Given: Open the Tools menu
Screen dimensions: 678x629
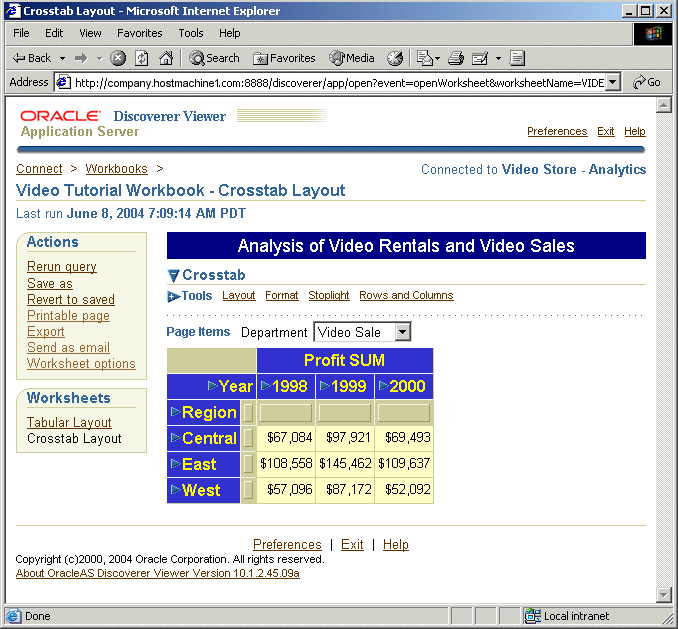Looking at the screenshot, I should [191, 33].
